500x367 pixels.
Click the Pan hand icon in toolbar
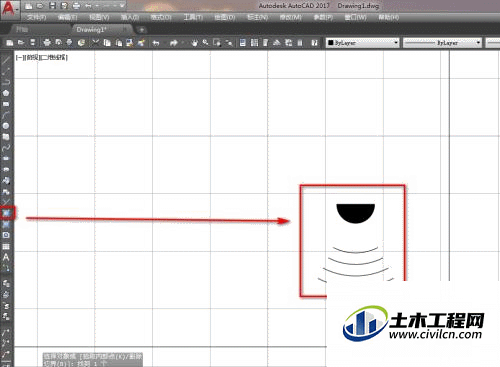click(x=194, y=43)
